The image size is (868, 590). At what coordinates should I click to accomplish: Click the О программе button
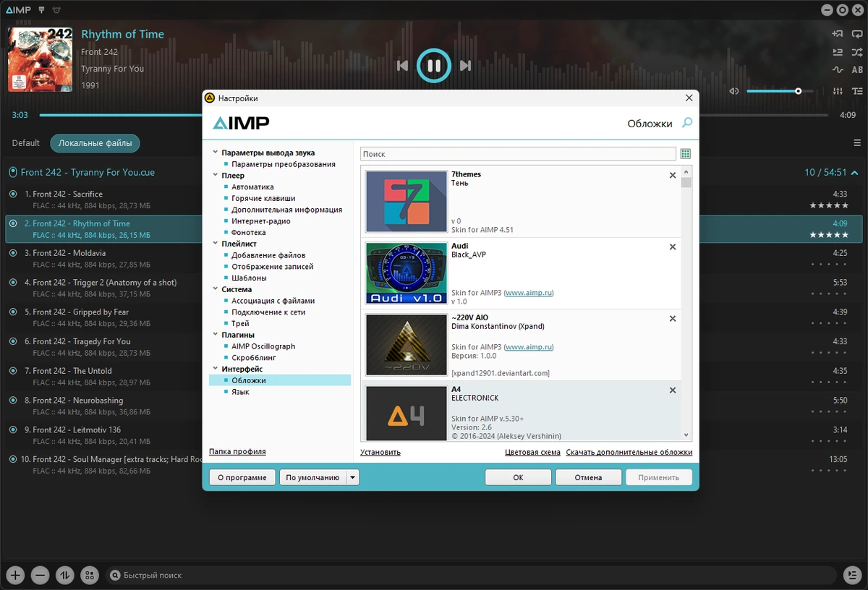click(x=243, y=477)
